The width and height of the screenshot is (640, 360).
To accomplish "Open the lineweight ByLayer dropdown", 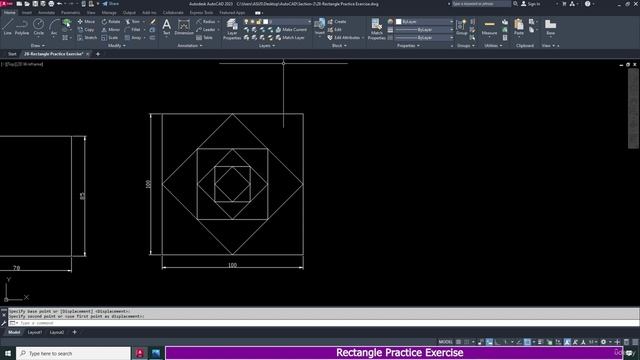I will pyautogui.click(x=424, y=30).
